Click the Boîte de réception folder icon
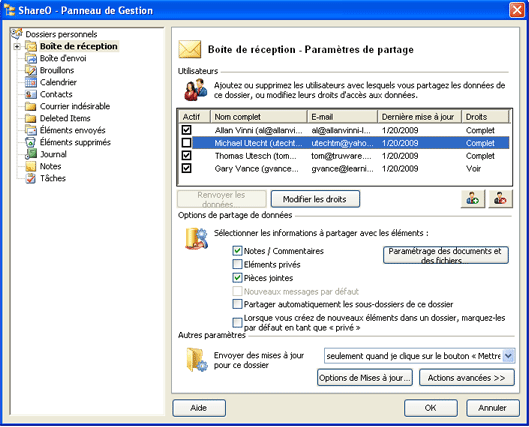 pyautogui.click(x=31, y=46)
